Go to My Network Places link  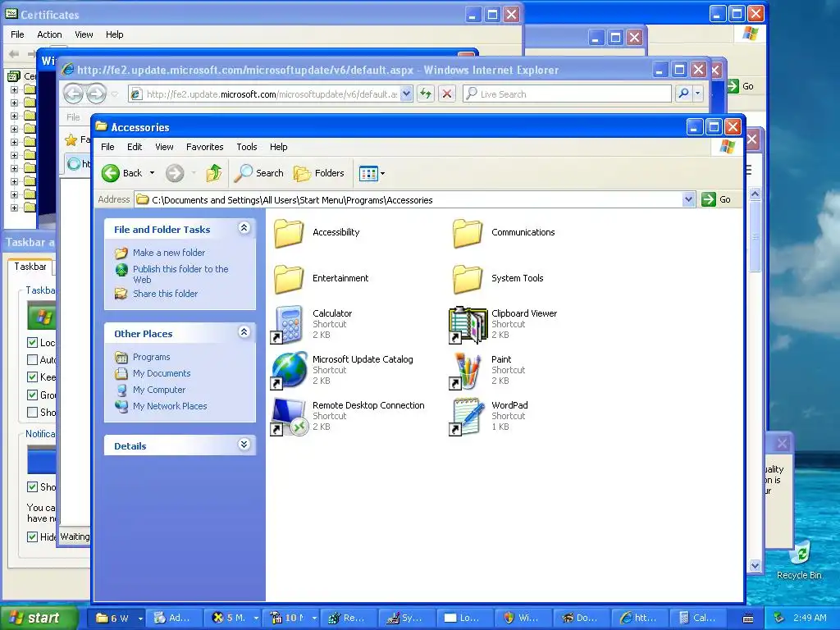click(x=170, y=406)
